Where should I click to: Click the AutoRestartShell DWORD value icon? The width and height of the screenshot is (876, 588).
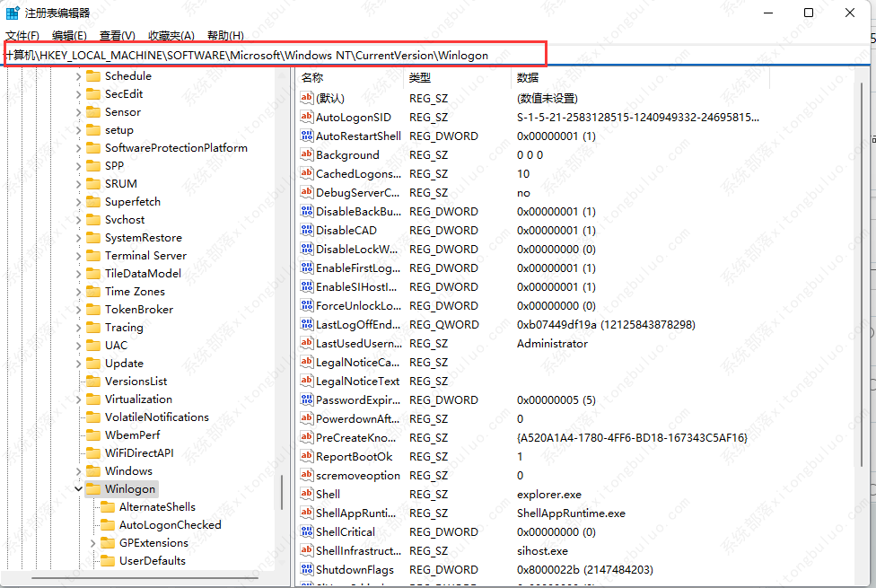[x=306, y=136]
